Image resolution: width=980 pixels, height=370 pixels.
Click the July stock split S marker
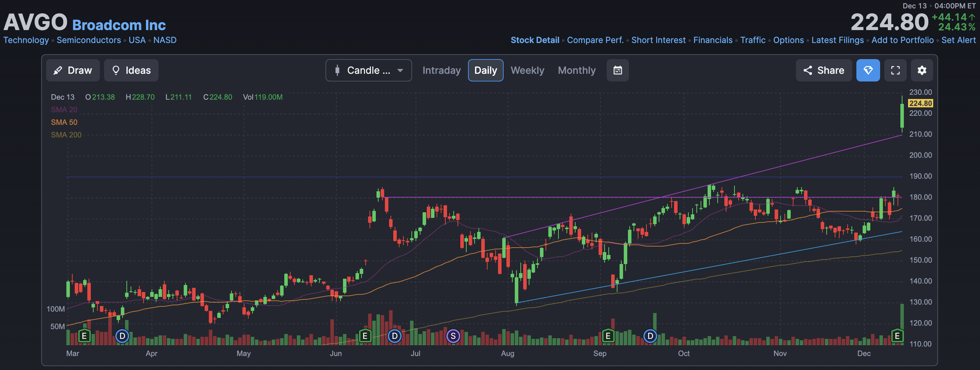pos(453,336)
